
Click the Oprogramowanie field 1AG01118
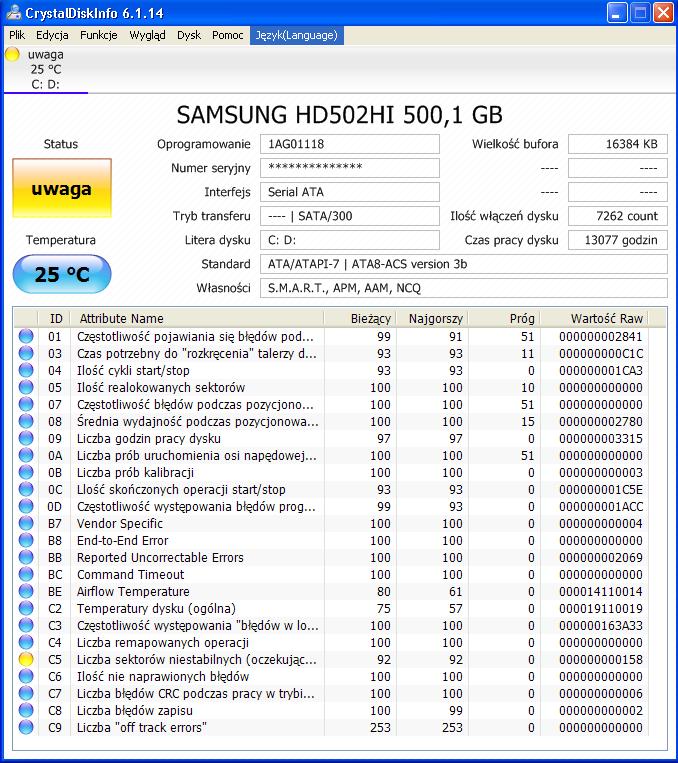(349, 144)
